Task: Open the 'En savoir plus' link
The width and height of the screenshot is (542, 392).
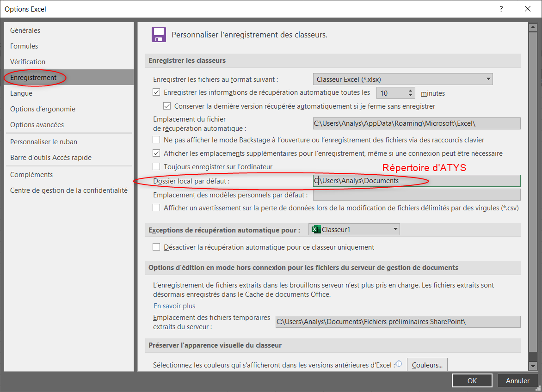Action: (174, 306)
